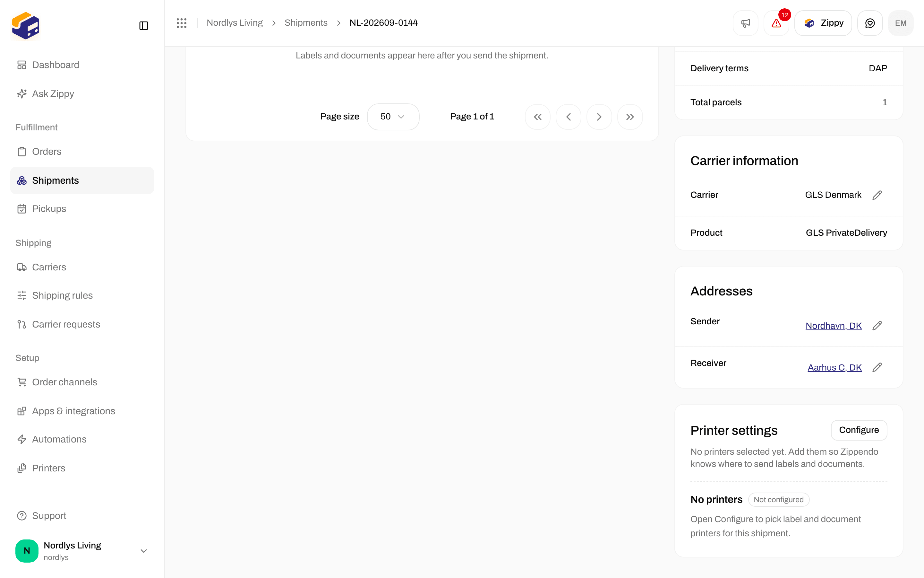The image size is (924, 578).
Task: Select Shipments in sidebar
Action: point(82,180)
